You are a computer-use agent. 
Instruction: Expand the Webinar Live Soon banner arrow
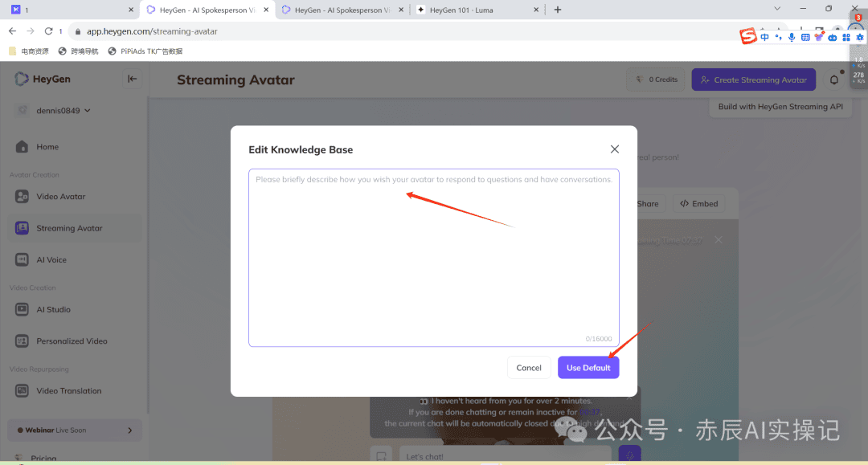click(x=130, y=430)
